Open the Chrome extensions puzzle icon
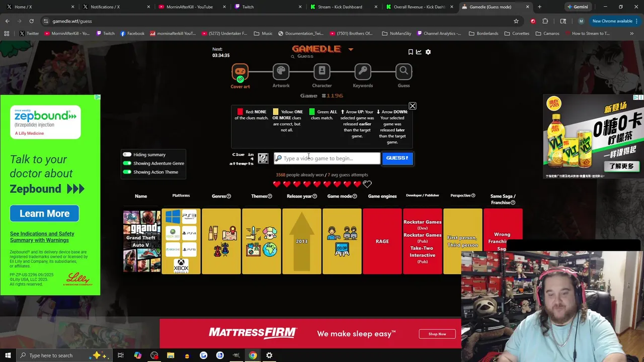Viewport: 644px width, 362px height. coord(545,21)
